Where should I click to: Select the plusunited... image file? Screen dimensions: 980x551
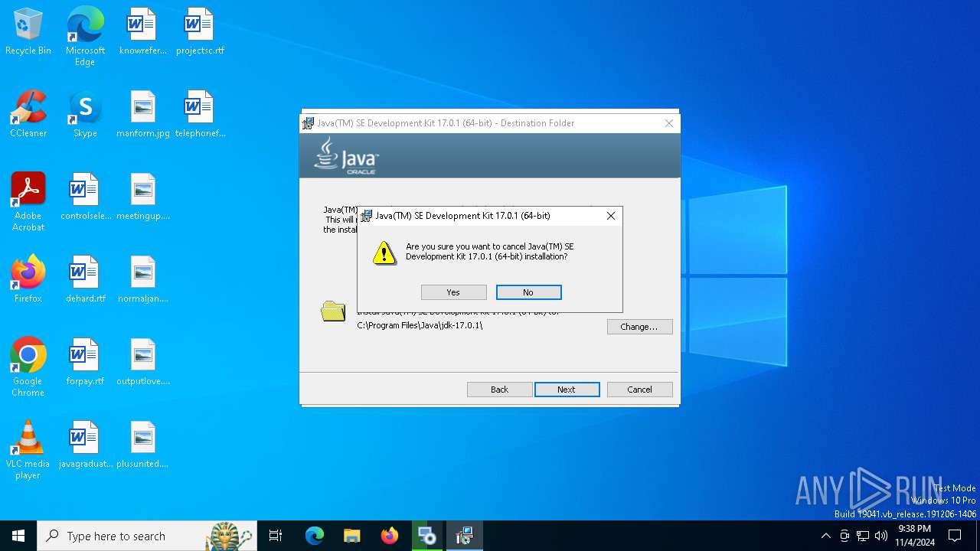[x=142, y=445]
